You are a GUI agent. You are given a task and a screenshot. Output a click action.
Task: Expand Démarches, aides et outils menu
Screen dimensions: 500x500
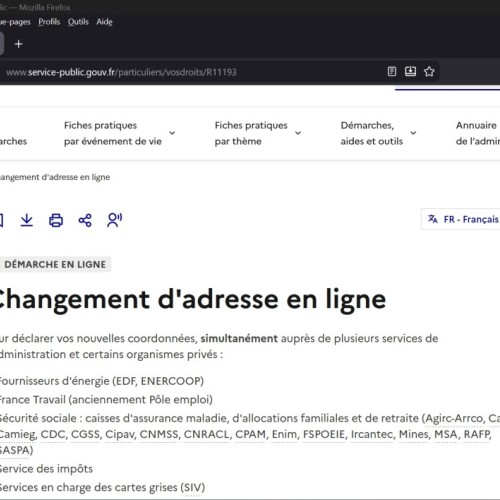point(378,133)
